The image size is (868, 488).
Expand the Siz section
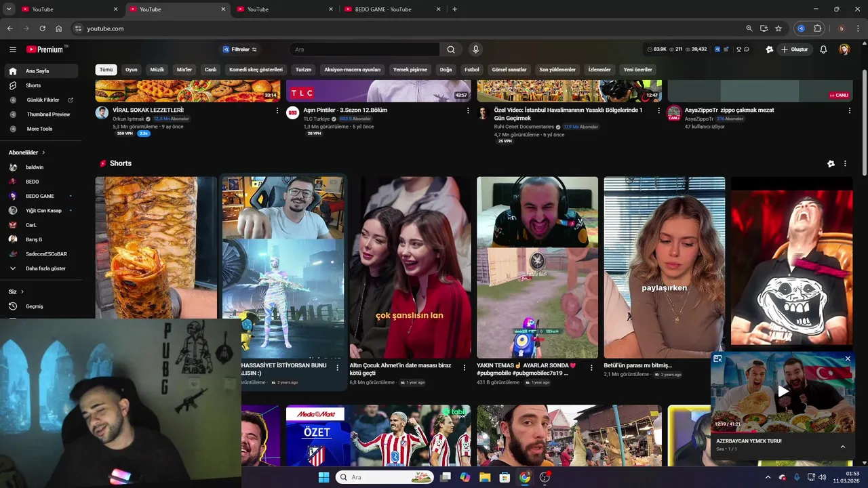point(16,291)
